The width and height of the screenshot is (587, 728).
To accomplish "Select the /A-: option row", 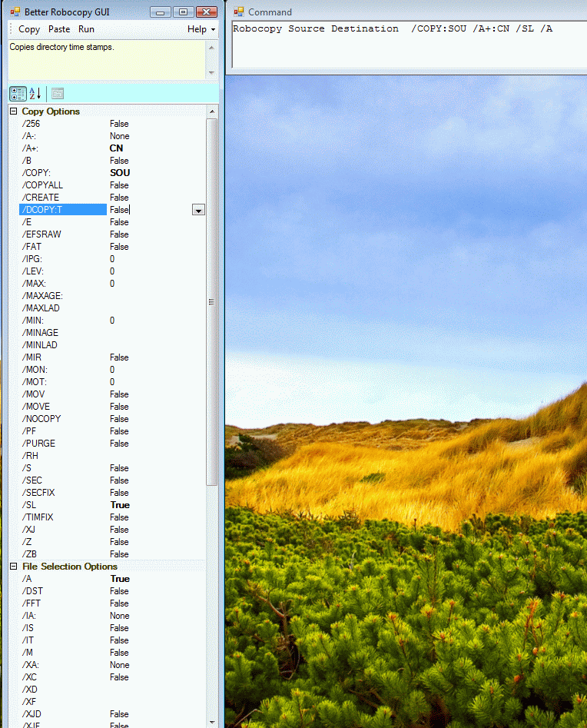I will (x=113, y=136).
